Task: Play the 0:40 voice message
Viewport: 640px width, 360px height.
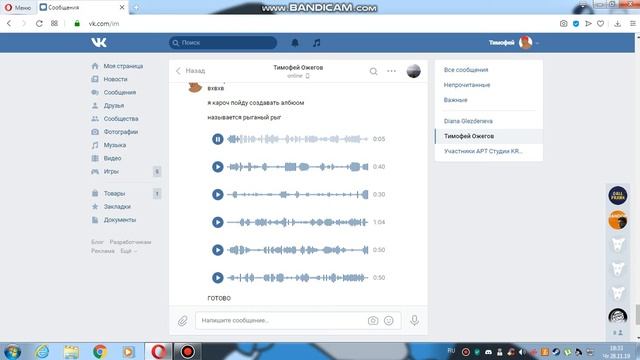Action: pyautogui.click(x=218, y=167)
